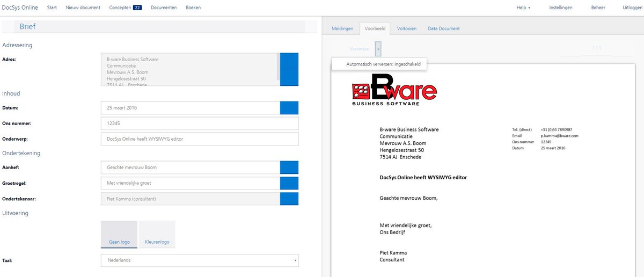Select the Geen logo option
The image size is (644, 277).
pos(119,235)
